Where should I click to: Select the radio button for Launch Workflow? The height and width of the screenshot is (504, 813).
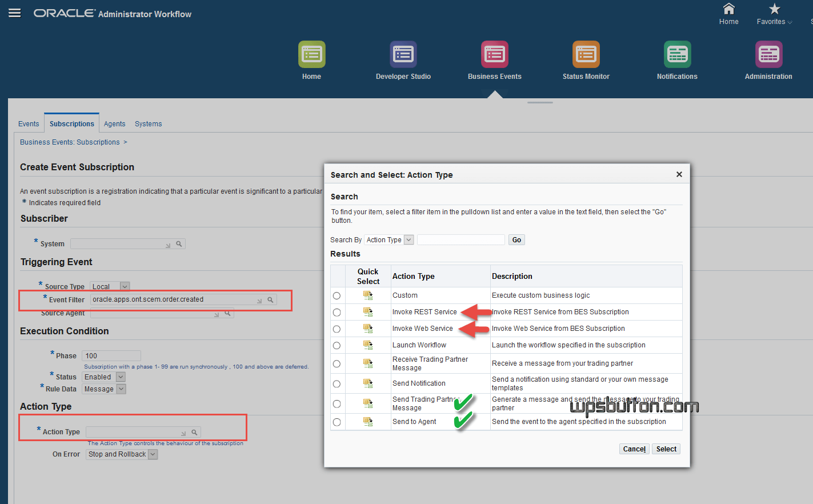coord(337,345)
